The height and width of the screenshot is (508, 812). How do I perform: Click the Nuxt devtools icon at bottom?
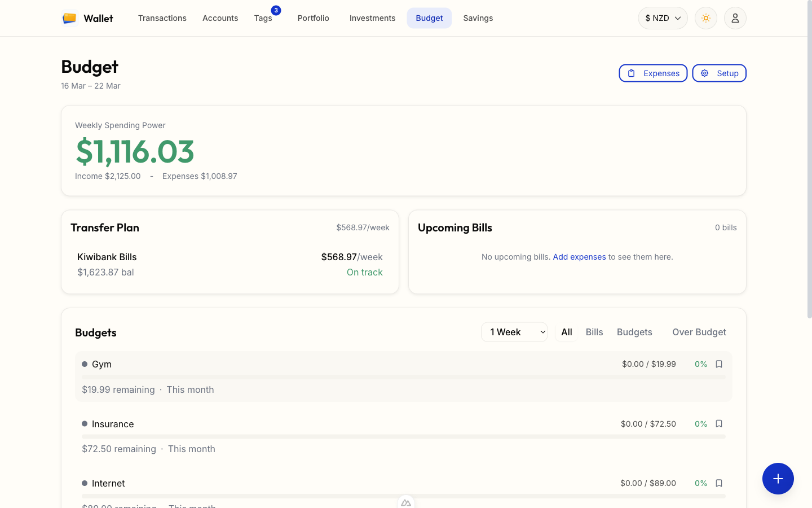coord(406,502)
